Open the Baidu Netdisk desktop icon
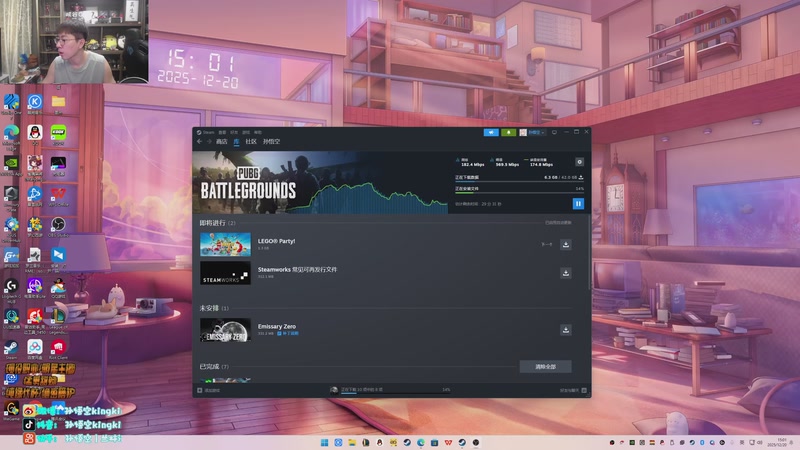The image size is (800, 450). click(35, 349)
